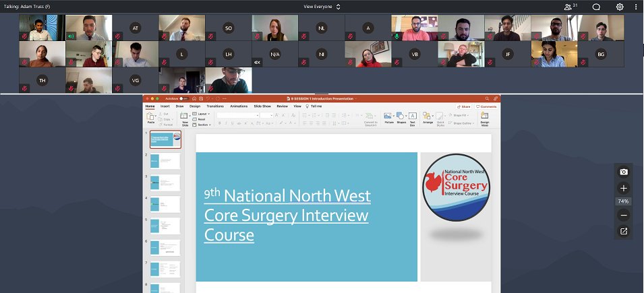Image resolution: width=644 pixels, height=293 pixels.
Task: Switch to the Draw ribbon tab
Action: [179, 106]
